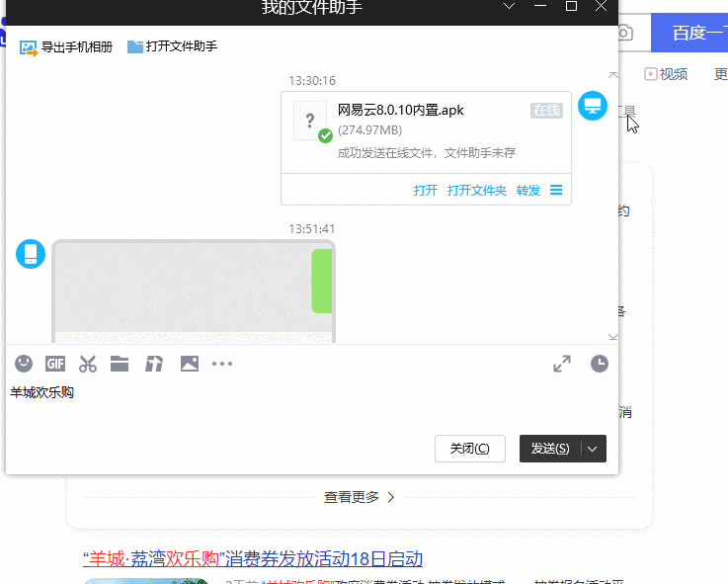Click the Send (S) button
The height and width of the screenshot is (584, 728).
(x=550, y=449)
